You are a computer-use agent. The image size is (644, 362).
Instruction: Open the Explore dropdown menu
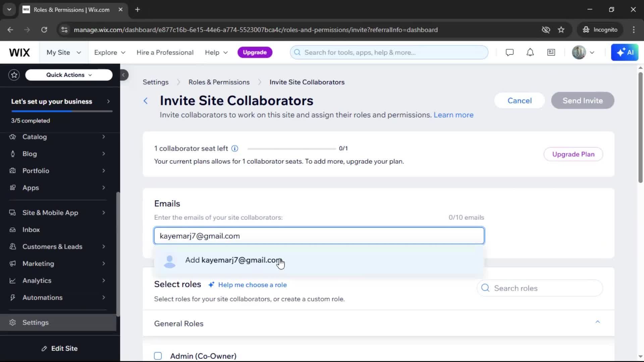(x=110, y=52)
